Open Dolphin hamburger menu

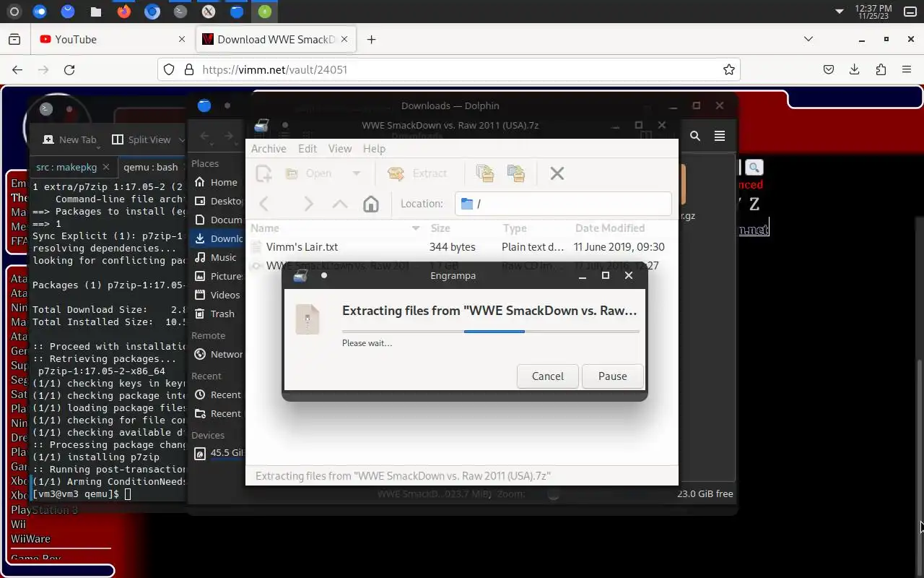pyautogui.click(x=720, y=136)
